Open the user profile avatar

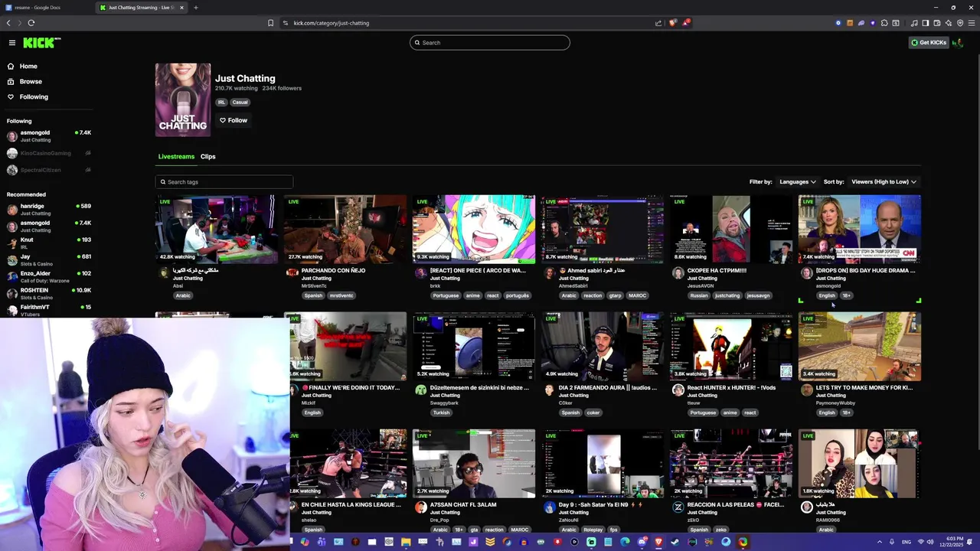(958, 43)
